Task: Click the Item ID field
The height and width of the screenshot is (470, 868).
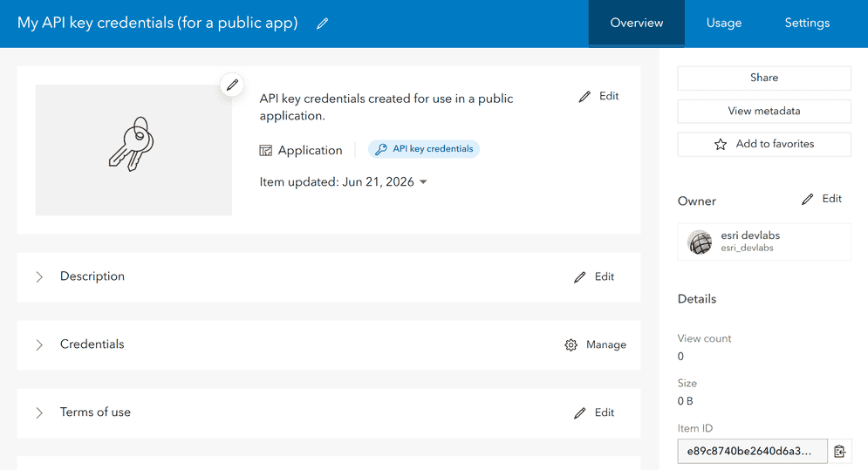Action: (x=752, y=451)
